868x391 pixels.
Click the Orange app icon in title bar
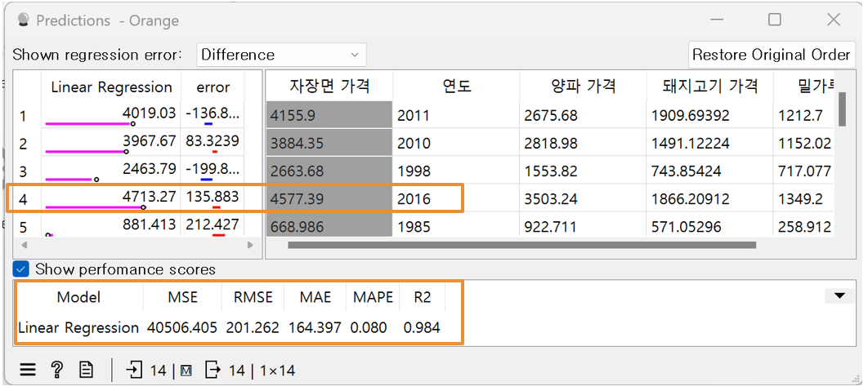pyautogui.click(x=23, y=20)
